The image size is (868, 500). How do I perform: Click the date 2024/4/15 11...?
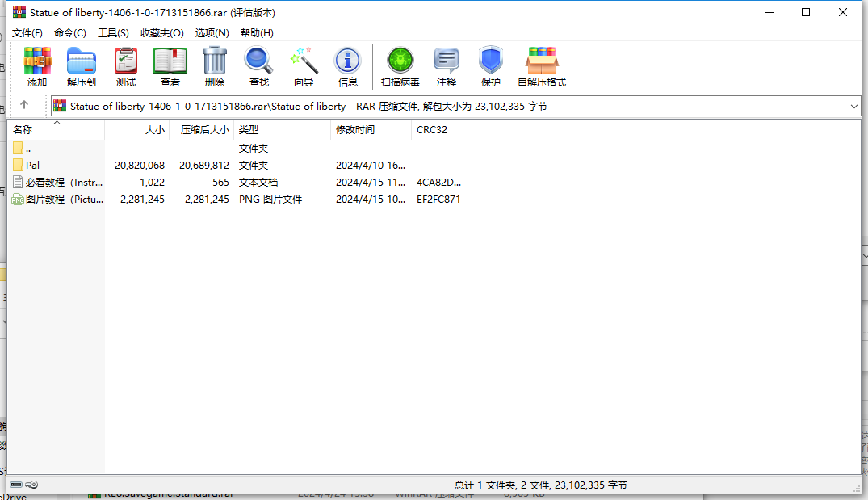(x=371, y=183)
